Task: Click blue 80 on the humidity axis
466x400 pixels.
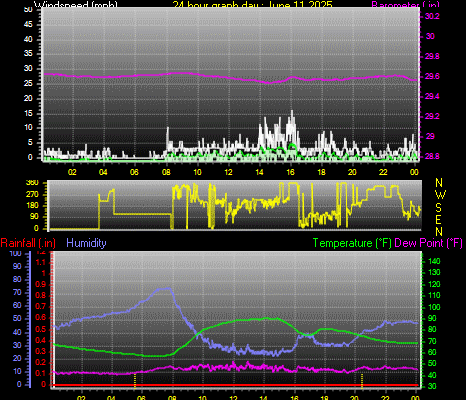Action: click(17, 279)
